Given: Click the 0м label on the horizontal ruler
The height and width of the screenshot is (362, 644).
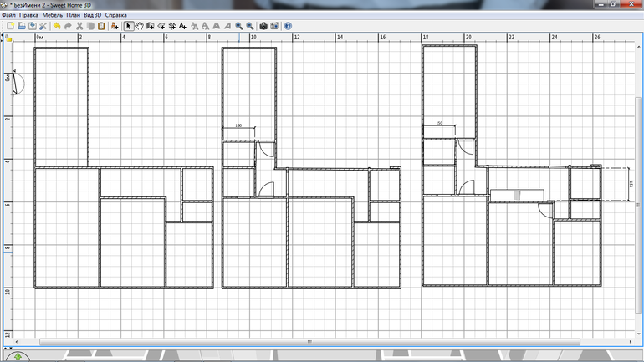Looking at the screenshot, I should (x=40, y=37).
